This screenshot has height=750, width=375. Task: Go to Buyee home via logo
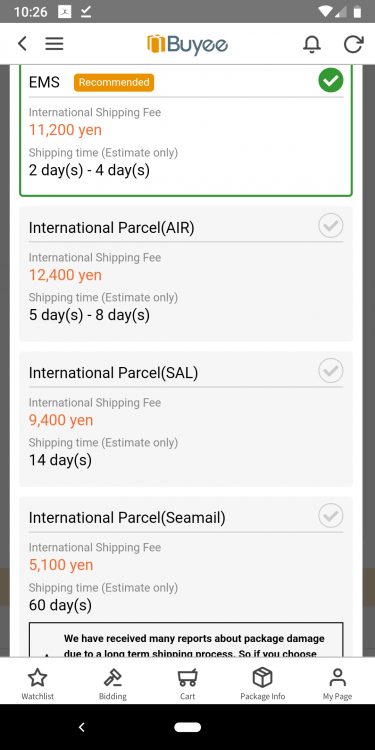click(188, 44)
